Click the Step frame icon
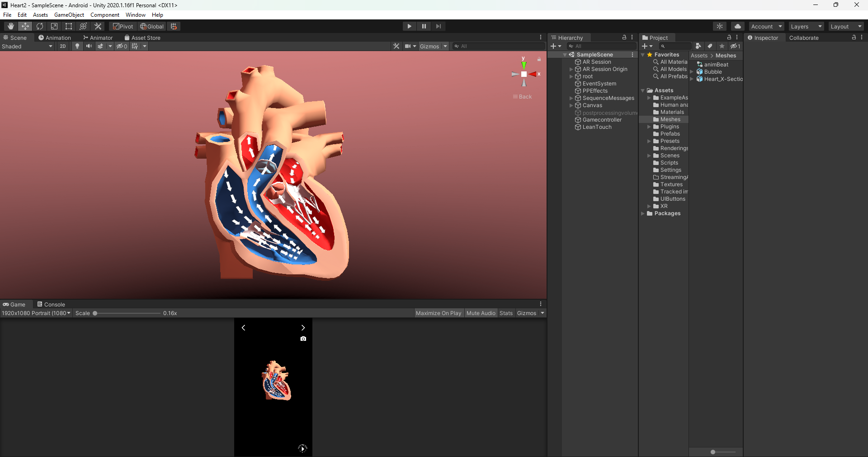 click(439, 26)
